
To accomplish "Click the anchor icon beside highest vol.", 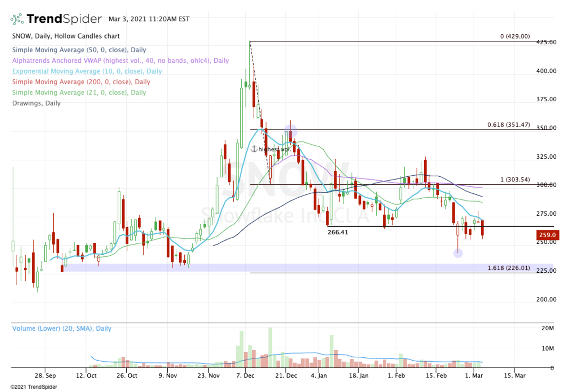I will click(x=254, y=149).
